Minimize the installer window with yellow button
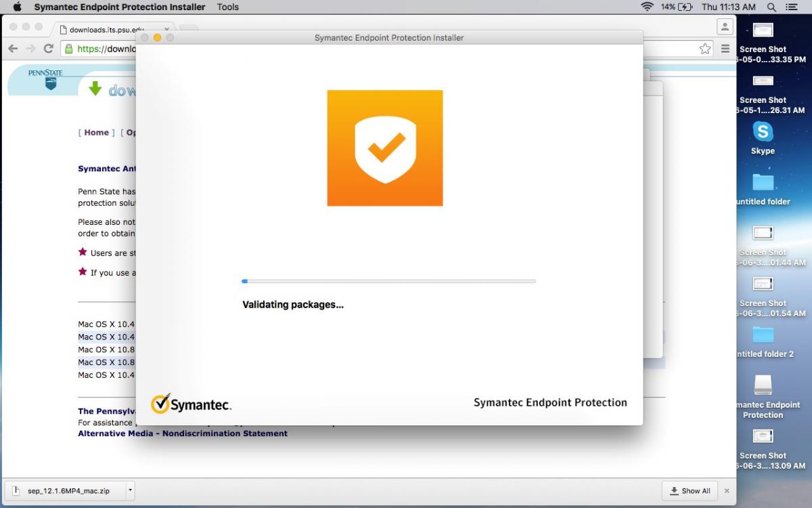Viewport: 812px width, 508px height. [x=157, y=38]
